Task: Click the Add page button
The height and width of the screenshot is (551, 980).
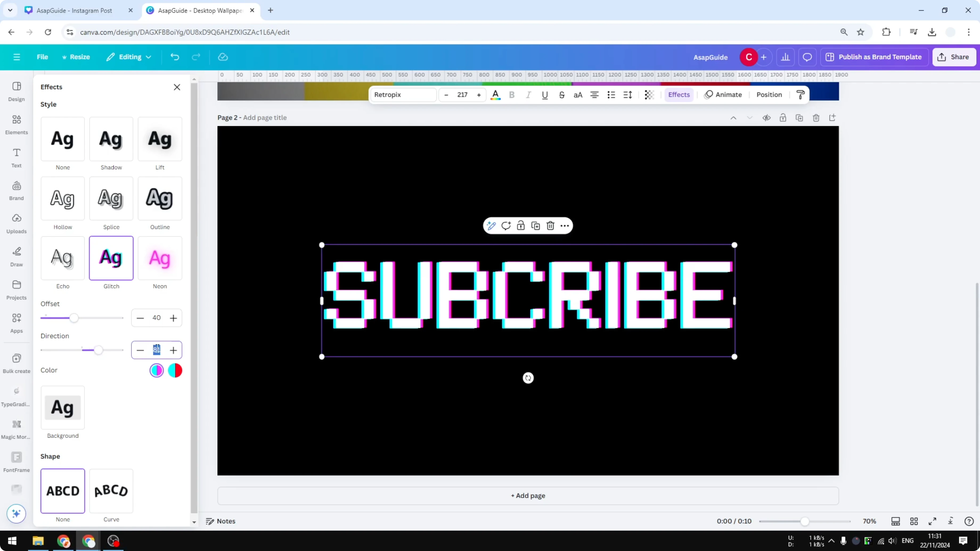Action: click(528, 495)
